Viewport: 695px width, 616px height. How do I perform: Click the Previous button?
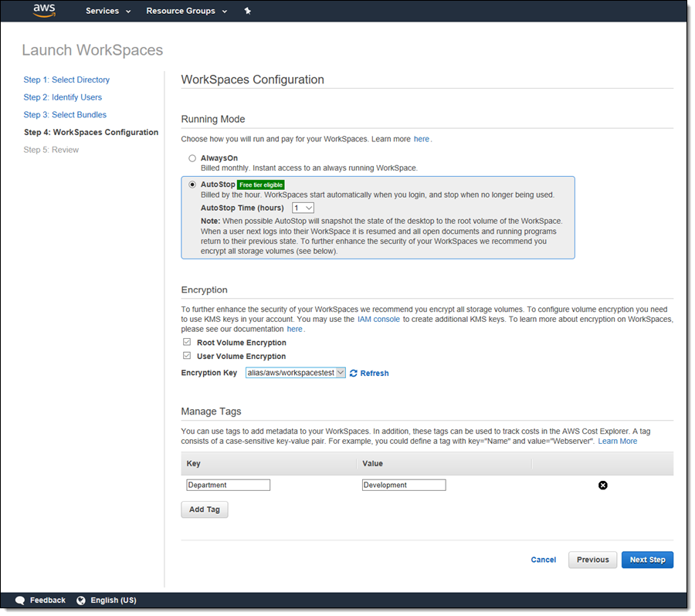tap(592, 560)
